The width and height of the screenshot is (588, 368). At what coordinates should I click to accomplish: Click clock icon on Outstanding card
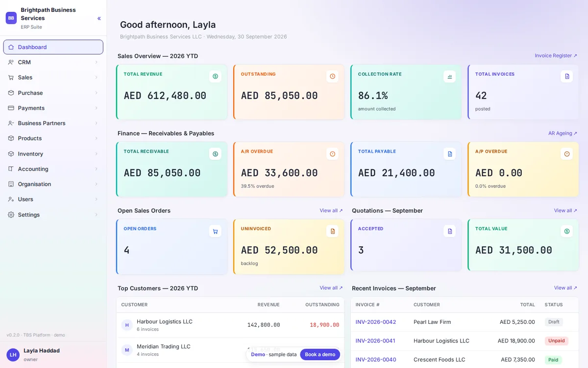[332, 77]
